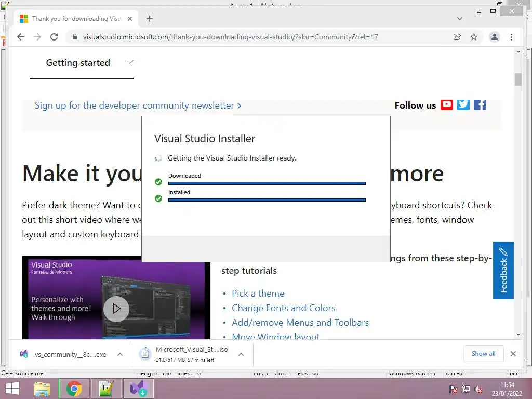Open the Microsoft_Visual_St iso download item
Viewport: 532px width, 399px height.
[183, 354]
